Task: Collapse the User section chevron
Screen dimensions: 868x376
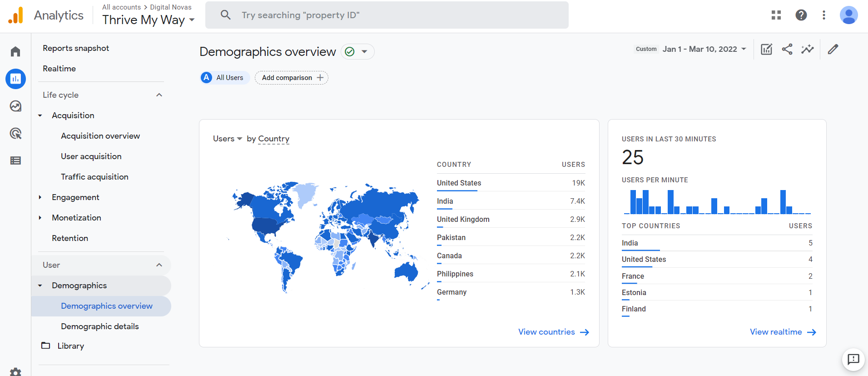Action: 159,265
